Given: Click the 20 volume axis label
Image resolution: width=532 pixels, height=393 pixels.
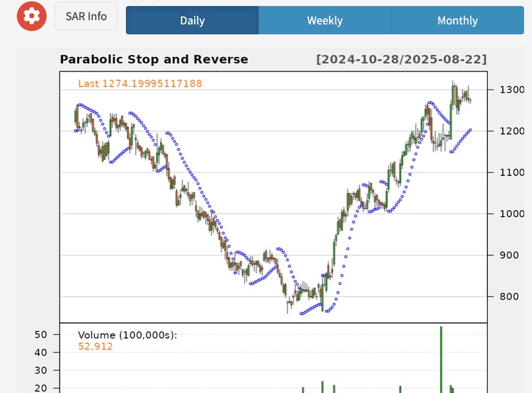Looking at the screenshot, I should [41, 388].
